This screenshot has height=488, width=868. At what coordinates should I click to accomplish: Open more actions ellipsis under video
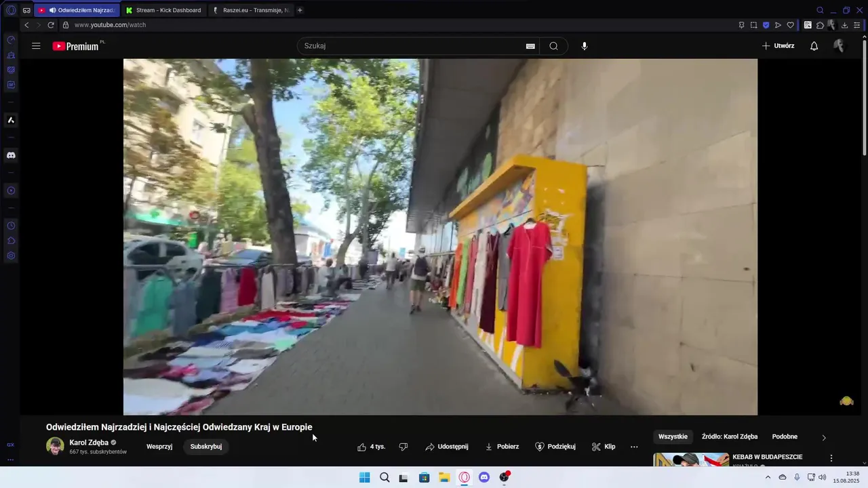coord(634,447)
